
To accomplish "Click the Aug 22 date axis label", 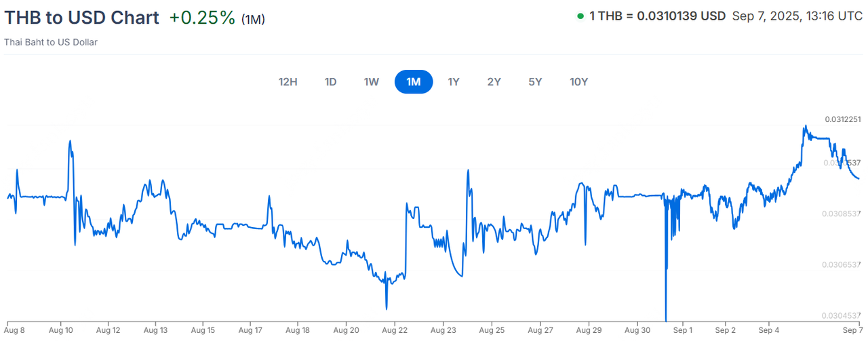I will coord(395,330).
